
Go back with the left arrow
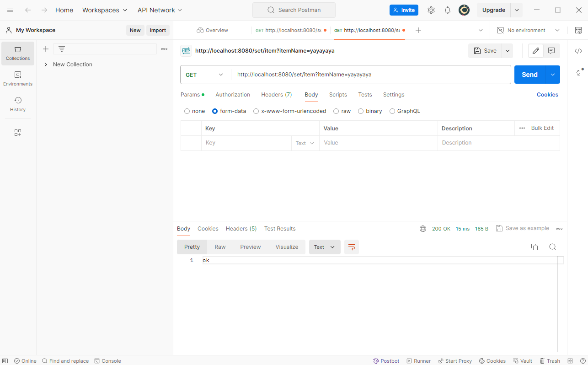(28, 10)
